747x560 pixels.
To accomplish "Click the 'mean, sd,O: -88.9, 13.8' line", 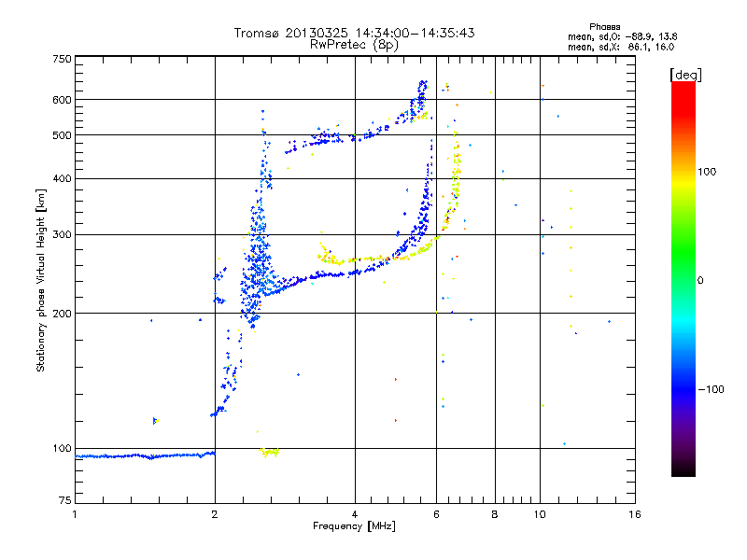I will tap(622, 36).
